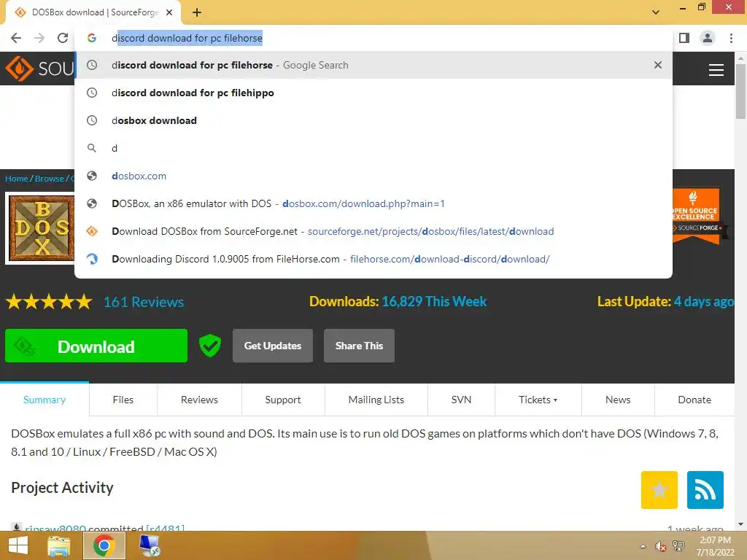The image size is (747, 560).
Task: Click Chrome icon in taskbar
Action: [104, 545]
